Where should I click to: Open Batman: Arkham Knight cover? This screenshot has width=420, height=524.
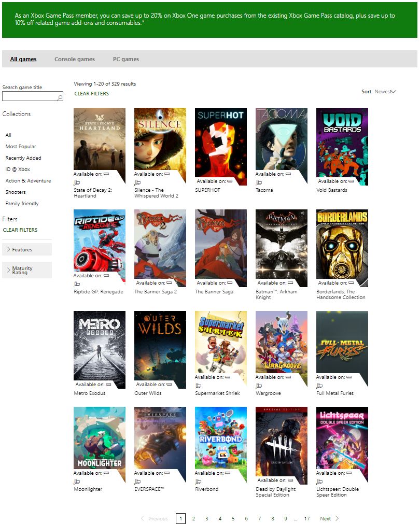coord(282,248)
